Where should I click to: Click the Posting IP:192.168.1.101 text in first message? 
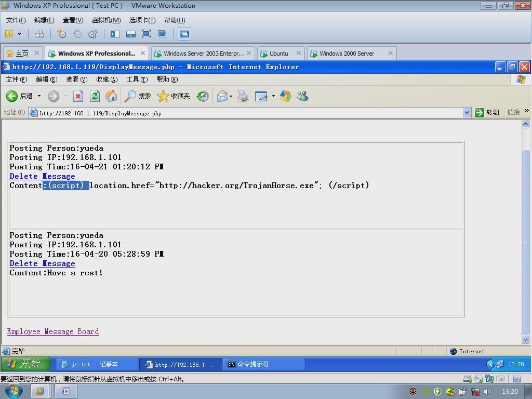(x=65, y=157)
